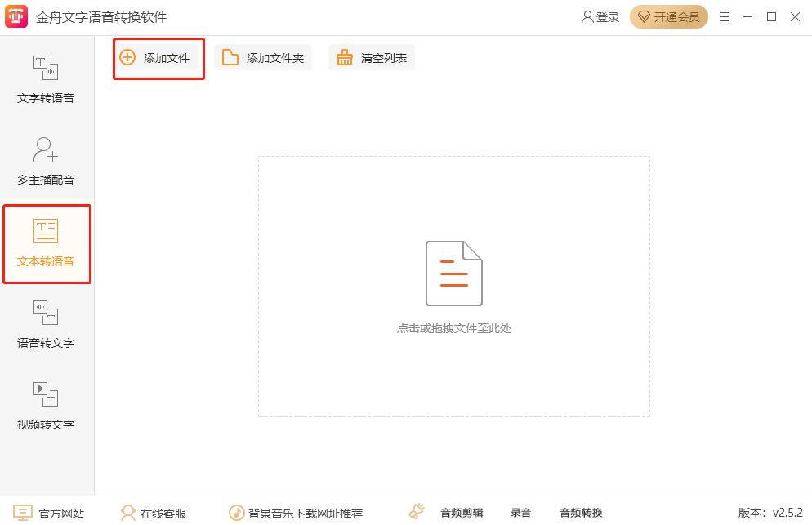Open the 背景音乐下载网址推荐 link
This screenshot has width=812, height=525.
point(296,513)
